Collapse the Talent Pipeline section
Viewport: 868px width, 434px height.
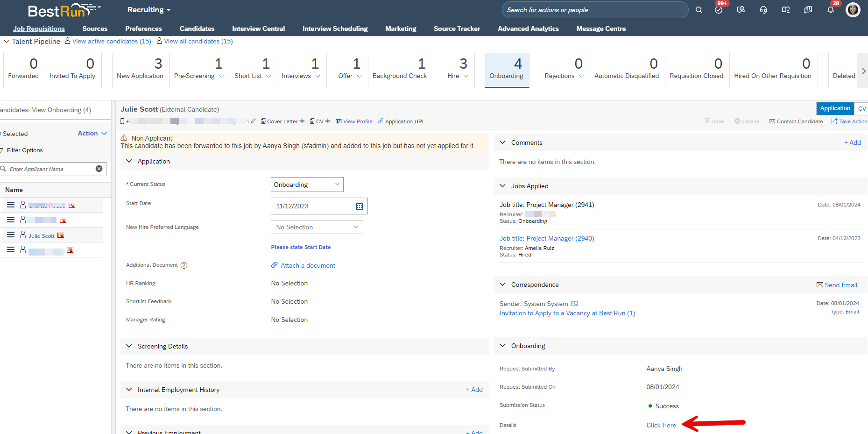[x=7, y=42]
